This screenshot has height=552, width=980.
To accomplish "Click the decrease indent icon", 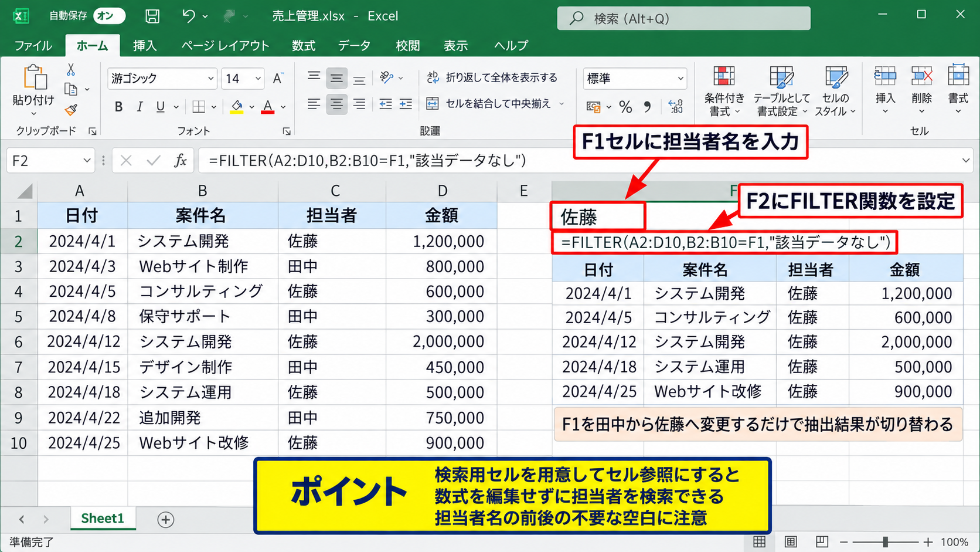I will click(x=385, y=104).
